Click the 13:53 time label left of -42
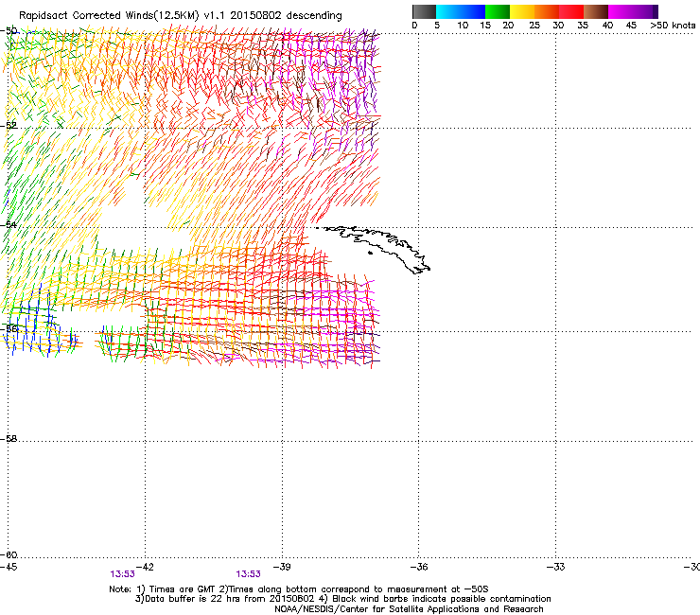The width and height of the screenshot is (700, 615). (122, 574)
